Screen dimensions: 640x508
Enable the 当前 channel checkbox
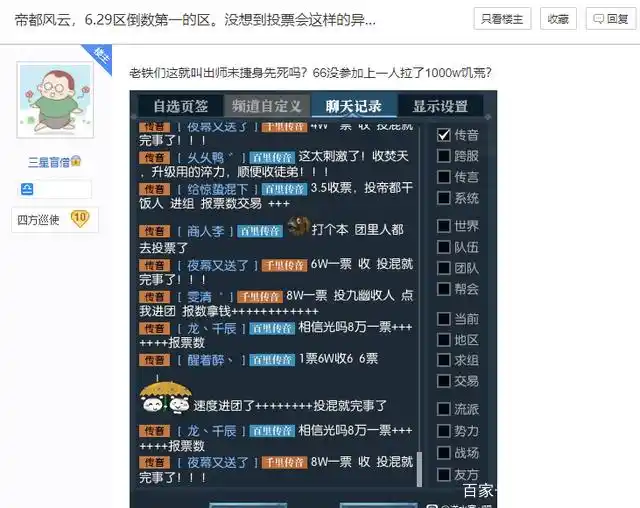pyautogui.click(x=444, y=319)
